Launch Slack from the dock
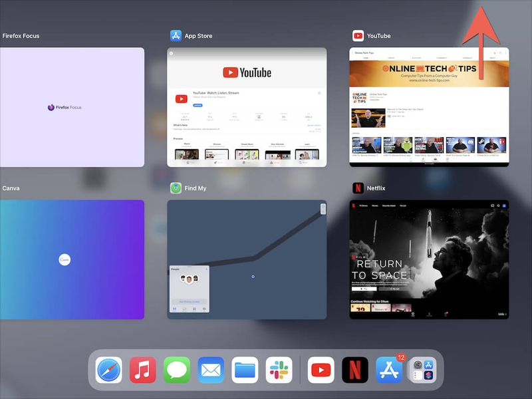Viewport: 532px width, 399px height. pyautogui.click(x=279, y=370)
